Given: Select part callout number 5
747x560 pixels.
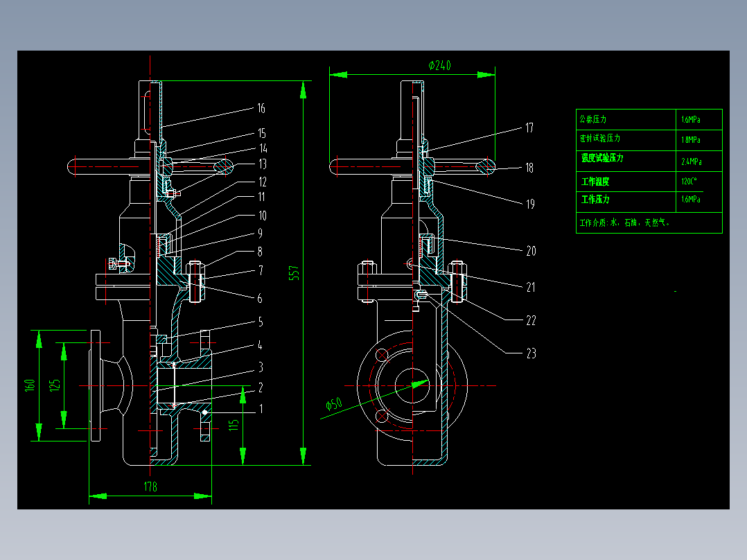Looking at the screenshot, I should click(x=260, y=322).
